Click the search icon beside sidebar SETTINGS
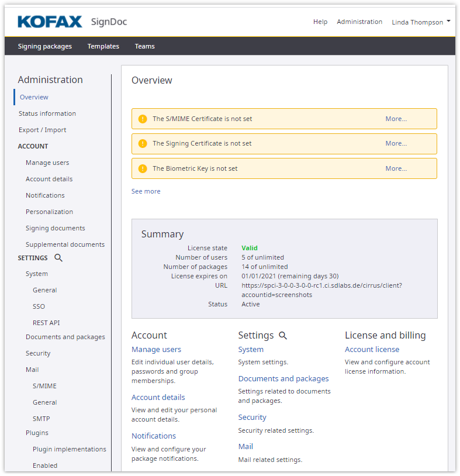The width and height of the screenshot is (460, 476). click(58, 258)
